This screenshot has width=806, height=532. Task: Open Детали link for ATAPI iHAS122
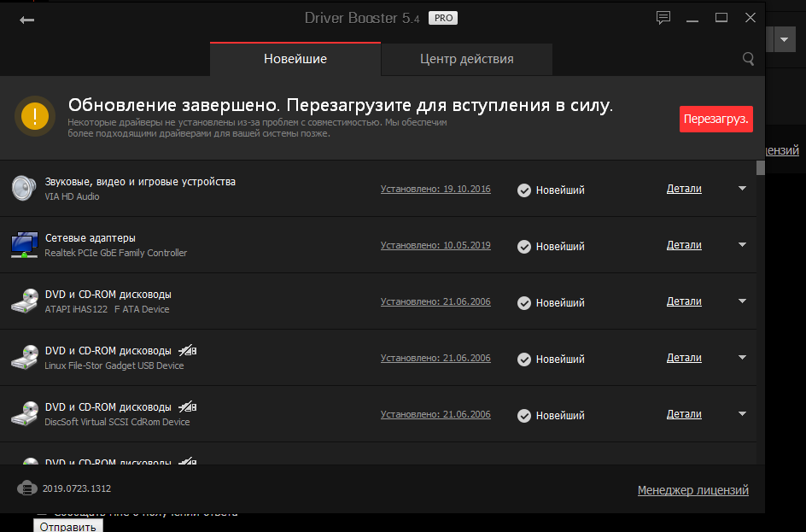684,301
